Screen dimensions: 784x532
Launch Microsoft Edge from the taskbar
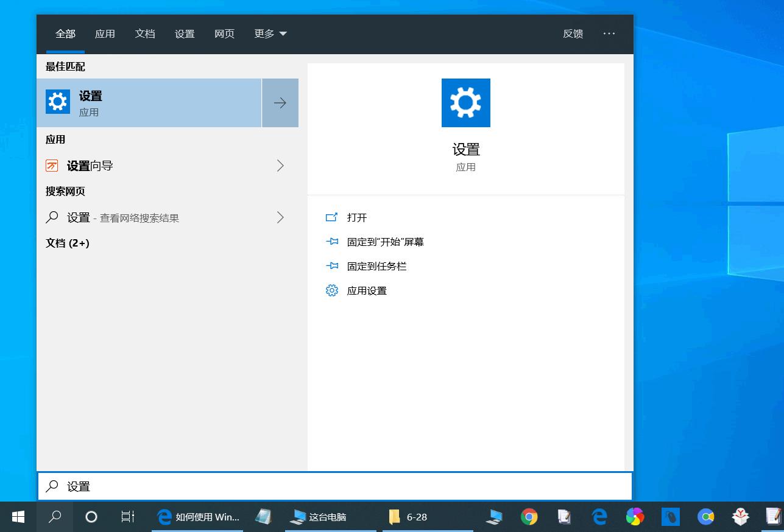click(599, 517)
